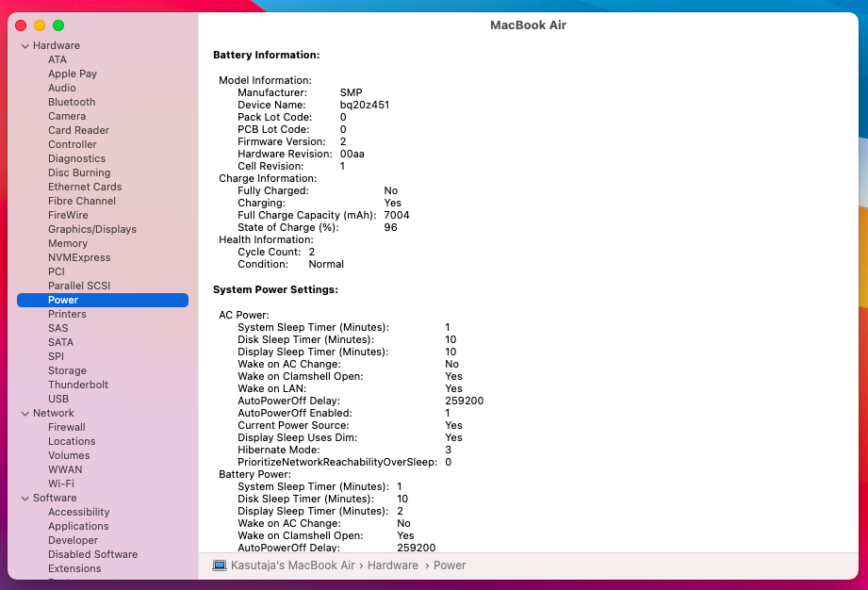The height and width of the screenshot is (590, 868).
Task: Click Power in the bottom path bar
Action: pos(450,565)
